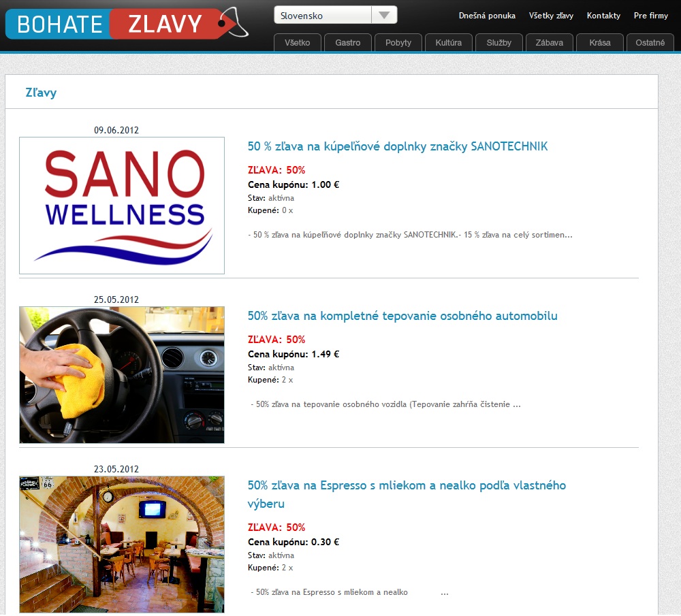Open the Pre firmy link

[x=650, y=16]
